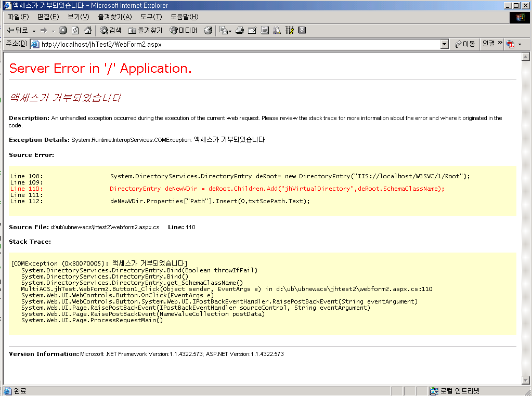Click the Refresh page icon
The width and height of the screenshot is (532, 396).
pyautogui.click(x=75, y=31)
